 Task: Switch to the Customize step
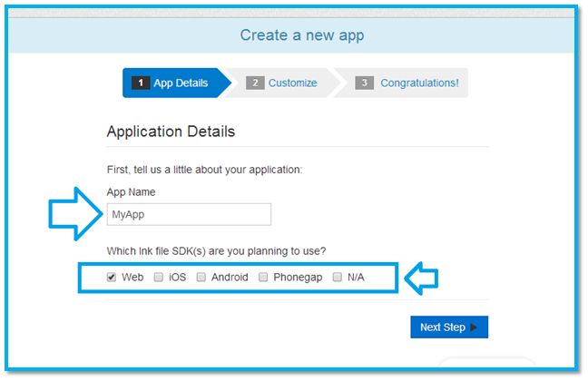(x=292, y=83)
